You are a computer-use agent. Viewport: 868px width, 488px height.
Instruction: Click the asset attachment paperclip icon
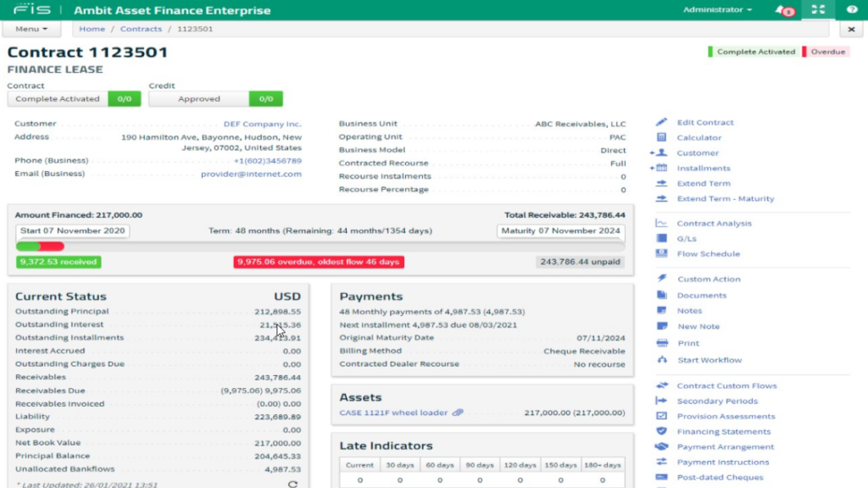click(x=457, y=413)
